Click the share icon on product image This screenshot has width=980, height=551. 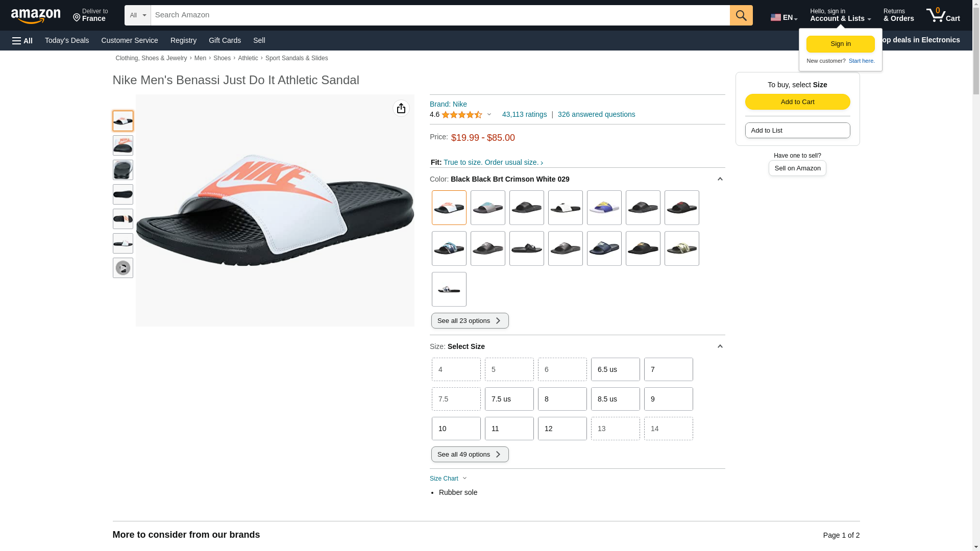401,108
